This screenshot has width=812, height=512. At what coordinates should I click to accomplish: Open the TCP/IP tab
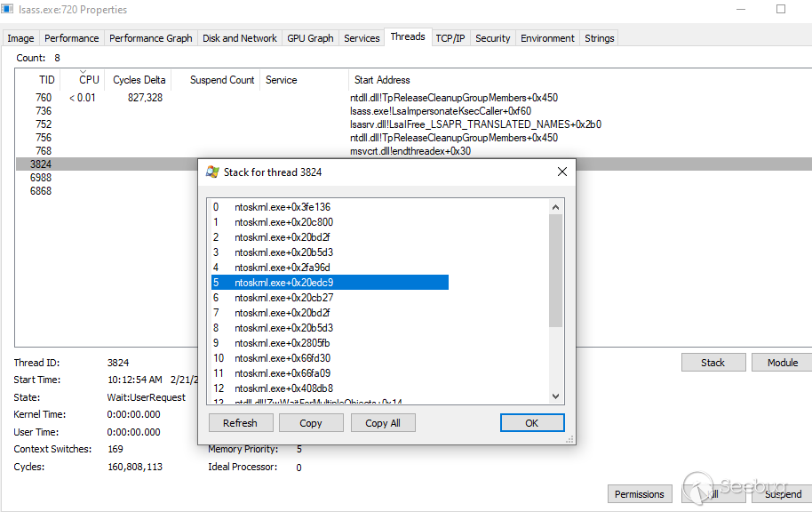[x=450, y=38]
